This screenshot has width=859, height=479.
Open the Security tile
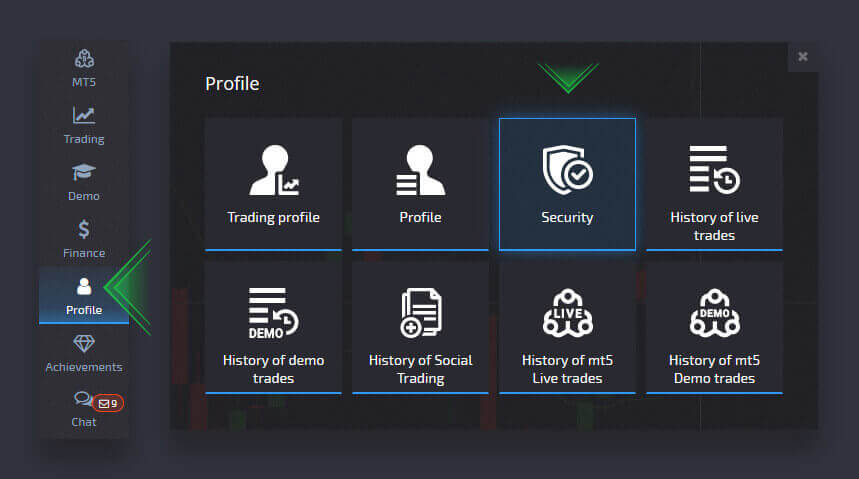click(567, 184)
